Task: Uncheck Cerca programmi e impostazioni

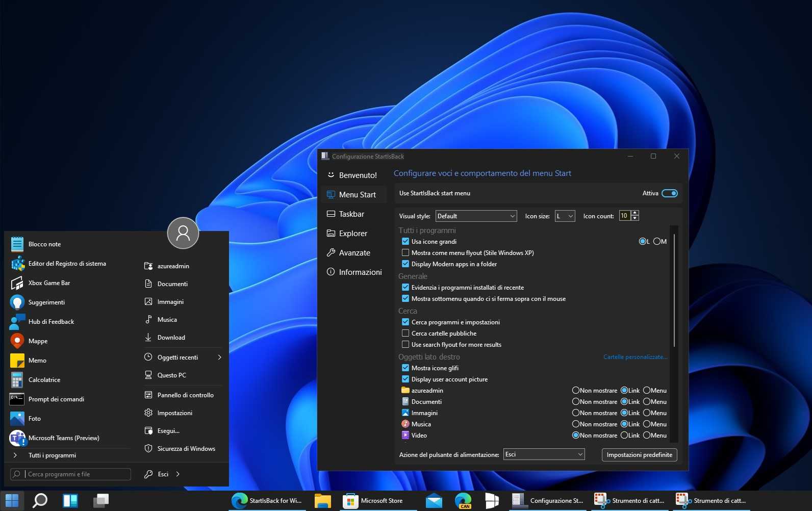Action: pos(405,322)
